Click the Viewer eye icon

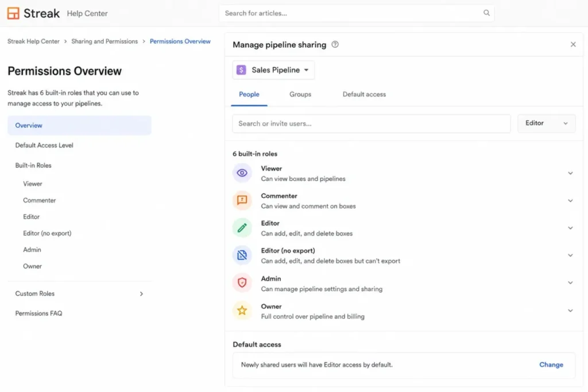(242, 173)
